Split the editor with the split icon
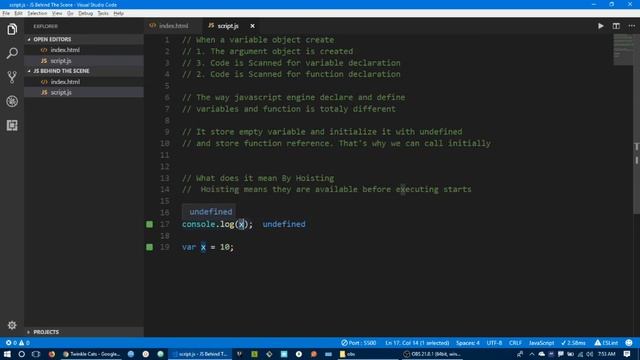 click(x=616, y=26)
